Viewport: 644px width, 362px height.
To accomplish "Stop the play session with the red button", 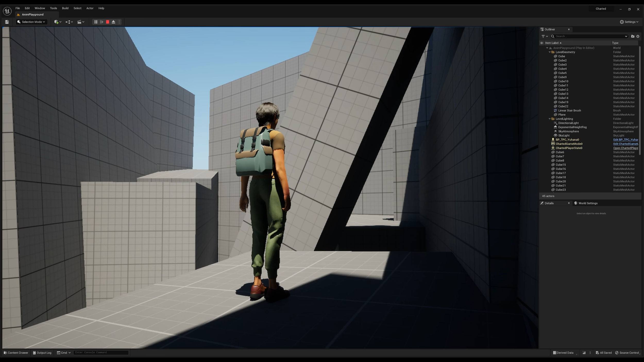I will pyautogui.click(x=108, y=22).
